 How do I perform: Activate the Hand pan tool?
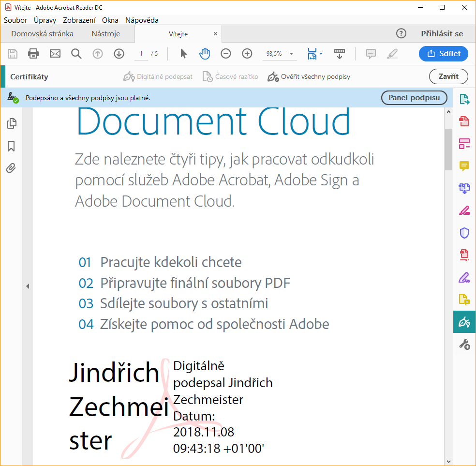click(205, 54)
